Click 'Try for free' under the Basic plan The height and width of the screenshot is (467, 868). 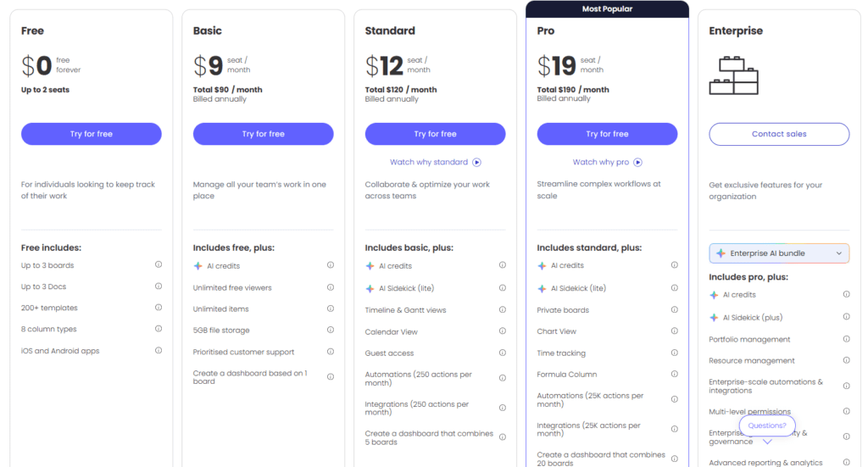264,134
